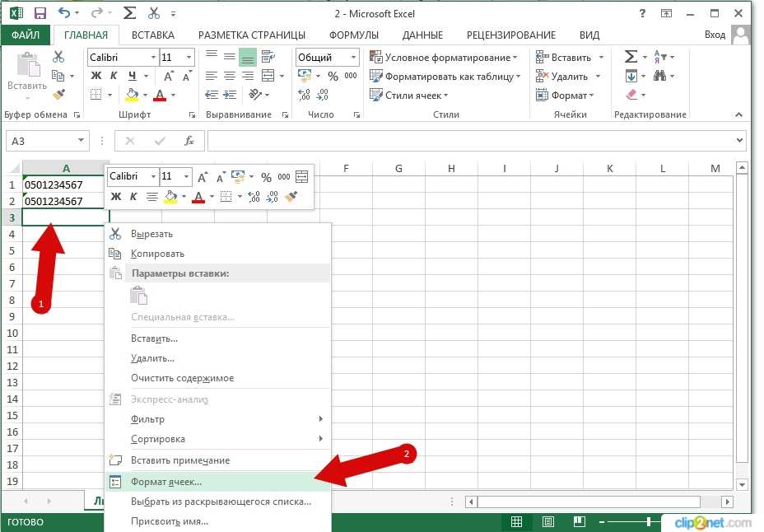This screenshot has width=764, height=532.
Task: Collapse the ribbon with caret arrow
Action: 739,114
